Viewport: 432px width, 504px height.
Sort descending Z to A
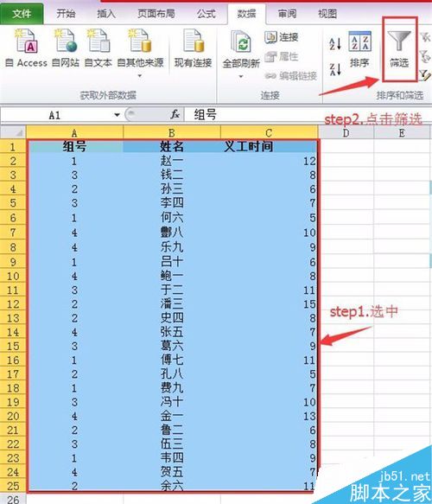pos(335,69)
